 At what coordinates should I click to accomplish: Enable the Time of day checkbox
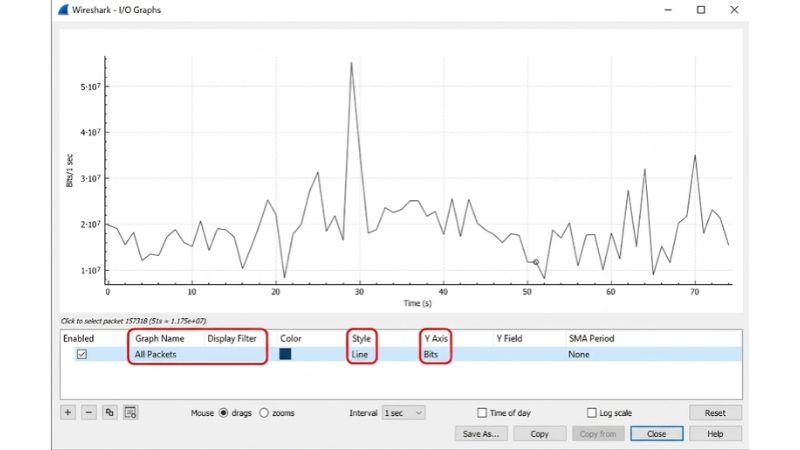click(x=482, y=412)
